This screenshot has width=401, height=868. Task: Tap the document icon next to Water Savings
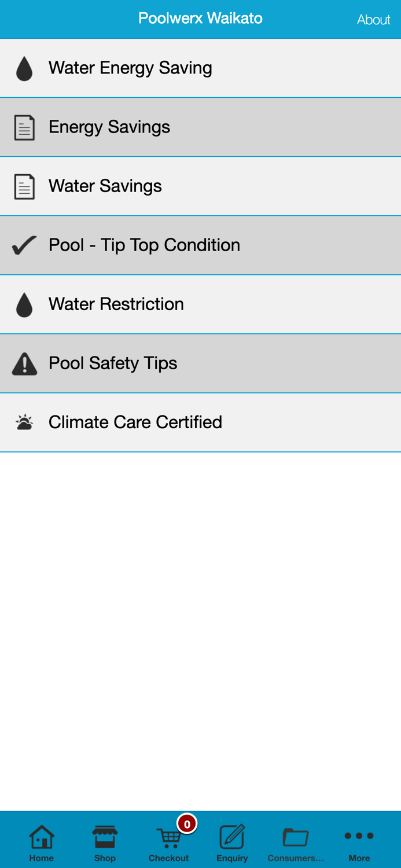24,186
